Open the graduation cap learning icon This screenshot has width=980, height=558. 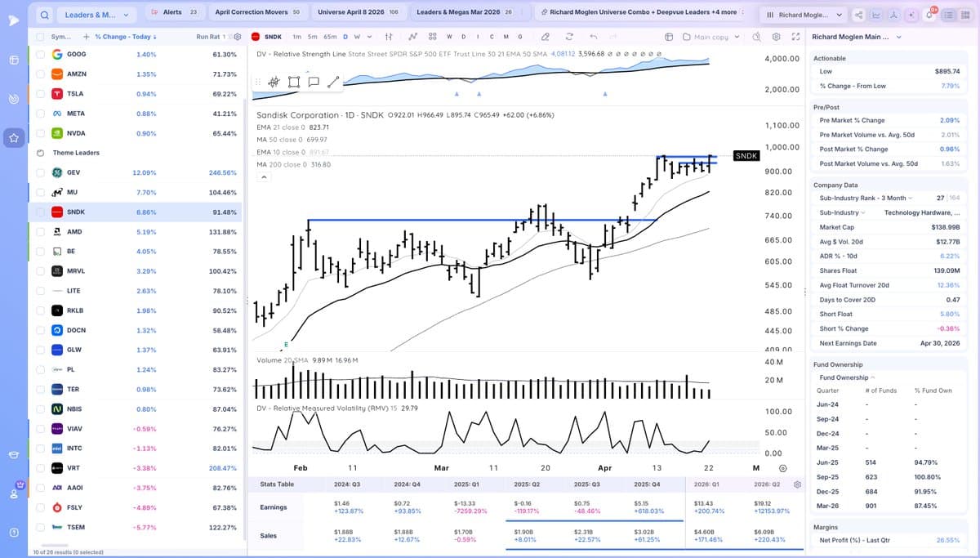click(13, 455)
